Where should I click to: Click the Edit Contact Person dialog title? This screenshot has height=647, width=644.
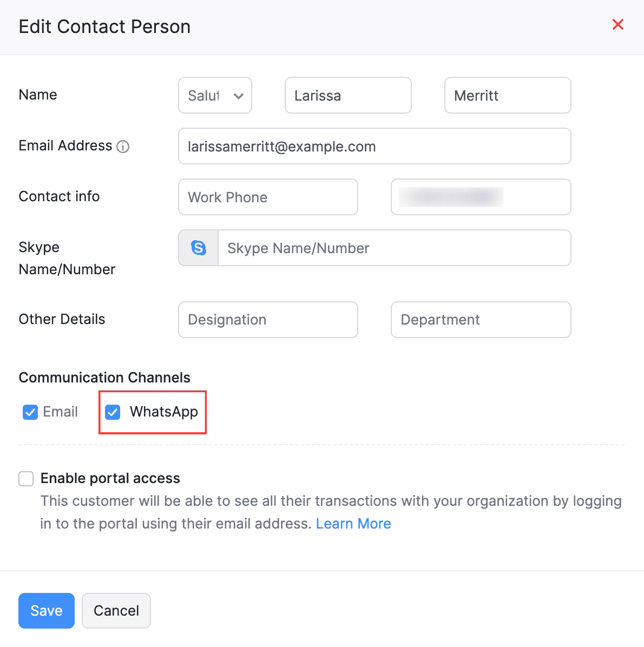(104, 26)
